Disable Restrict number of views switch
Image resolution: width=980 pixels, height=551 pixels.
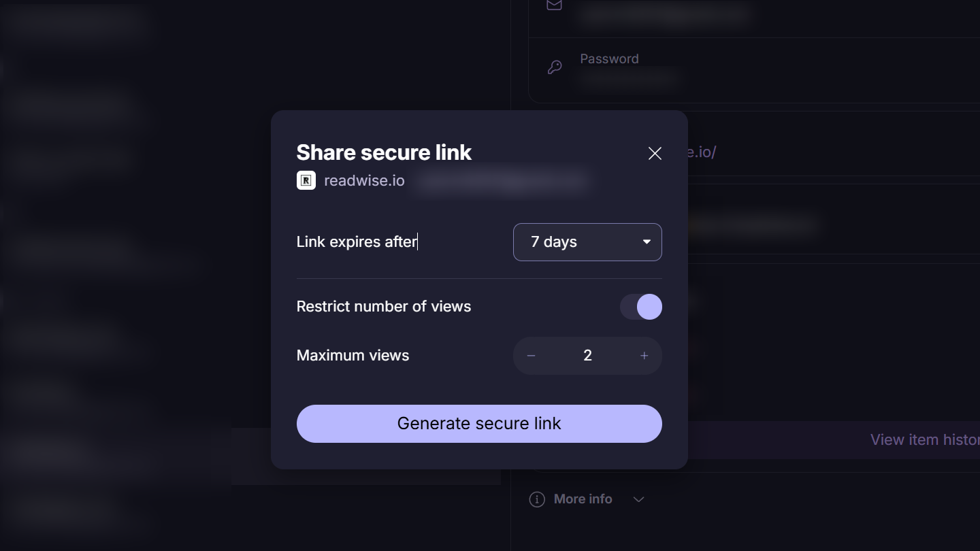tap(641, 307)
